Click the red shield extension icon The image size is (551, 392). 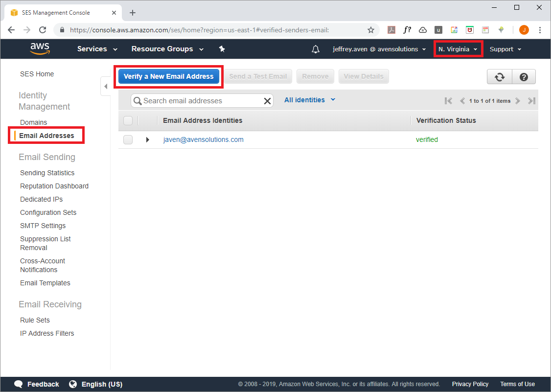pyautogui.click(x=469, y=30)
